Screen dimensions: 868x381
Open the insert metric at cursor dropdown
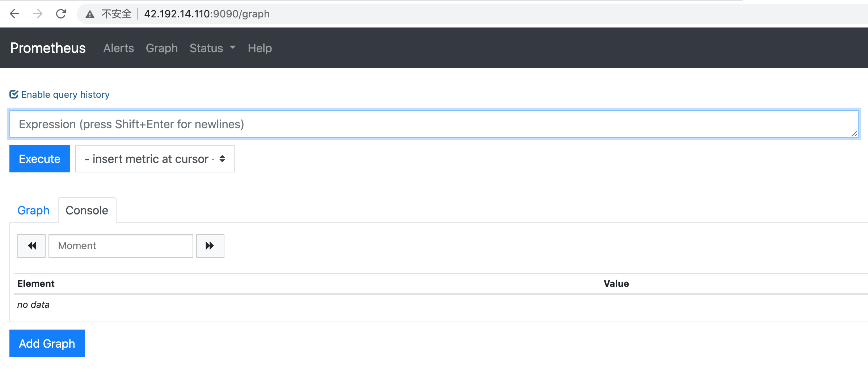[155, 159]
